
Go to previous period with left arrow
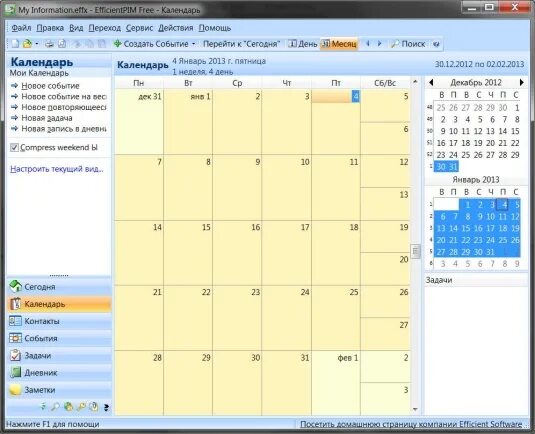[368, 44]
